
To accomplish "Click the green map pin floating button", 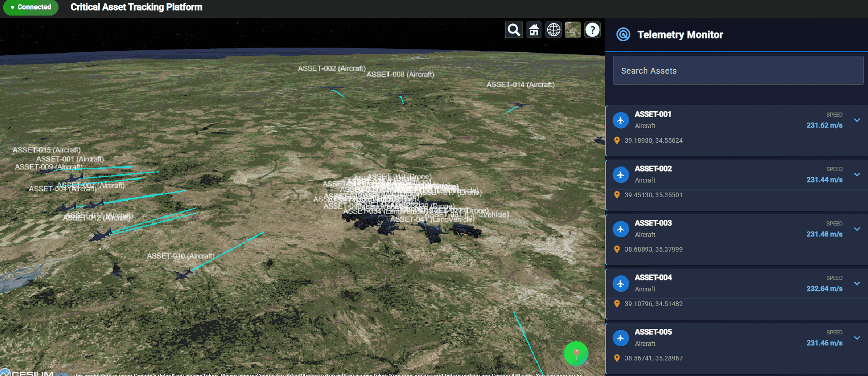I will [576, 354].
